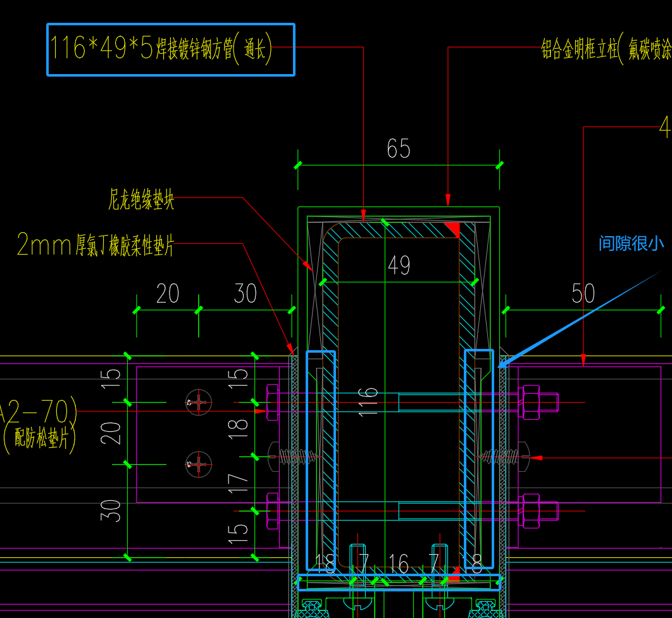The width and height of the screenshot is (672, 618).
Task: Select the upper right magenta hex nut
Action: pyautogui.click(x=532, y=402)
